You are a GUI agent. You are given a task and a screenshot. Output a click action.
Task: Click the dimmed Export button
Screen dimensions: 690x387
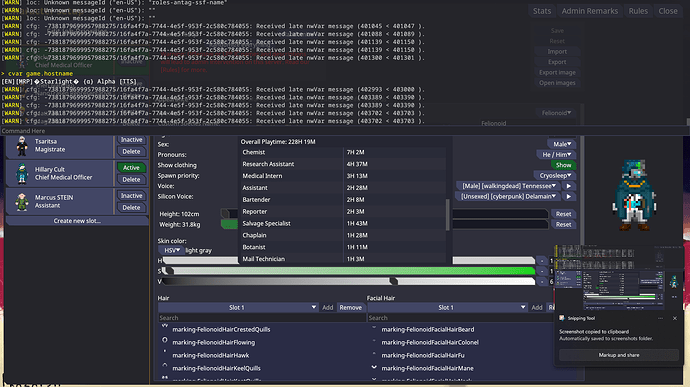(557, 62)
